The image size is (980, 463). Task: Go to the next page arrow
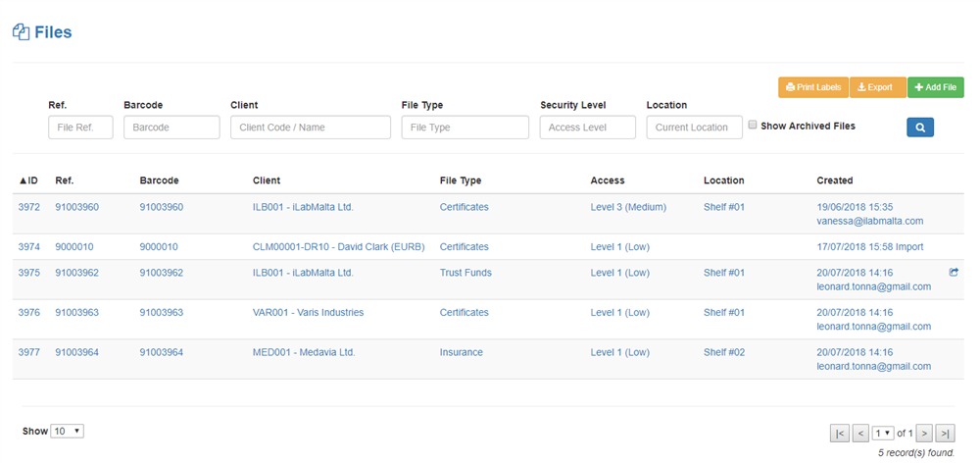tap(924, 433)
